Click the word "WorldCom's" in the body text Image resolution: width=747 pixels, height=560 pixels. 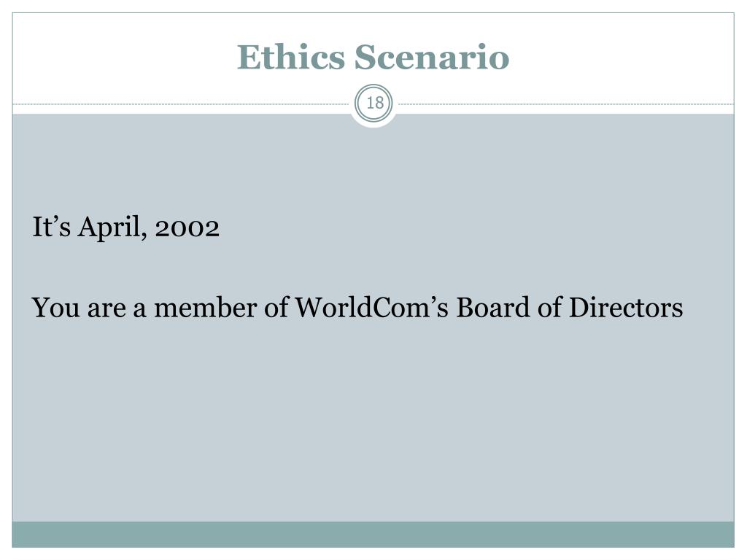click(371, 307)
